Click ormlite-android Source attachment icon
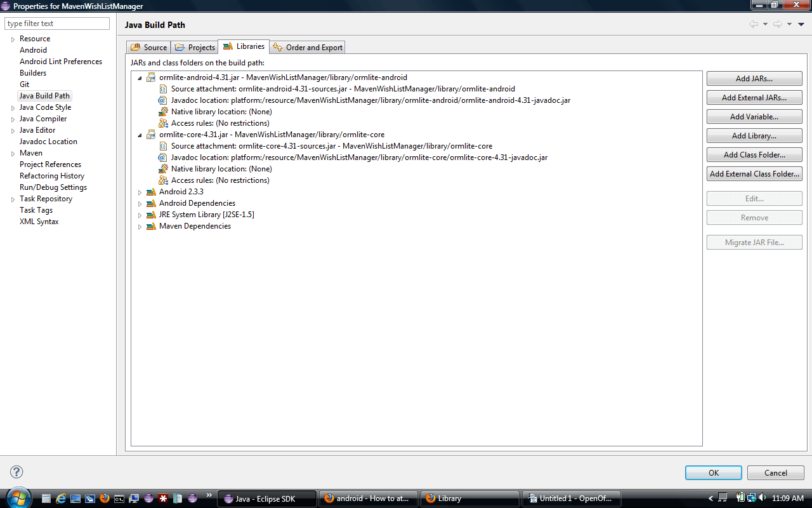Screen dimensions: 812x508 [163, 89]
